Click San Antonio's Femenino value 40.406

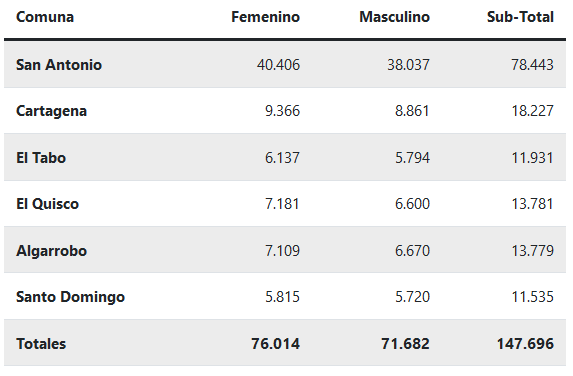(x=278, y=65)
